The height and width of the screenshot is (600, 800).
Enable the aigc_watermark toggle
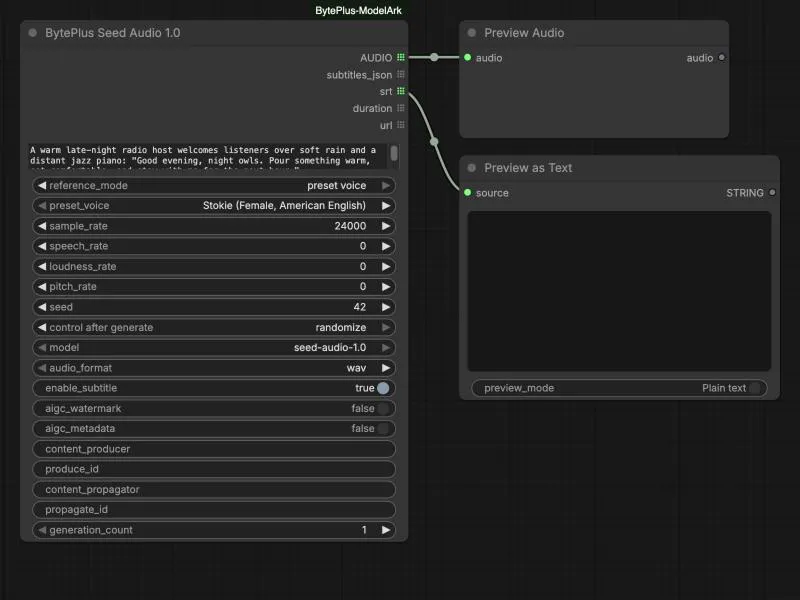383,409
